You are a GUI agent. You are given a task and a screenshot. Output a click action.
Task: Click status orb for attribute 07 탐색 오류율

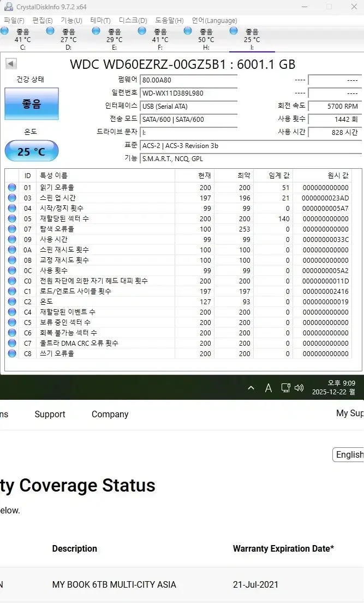point(12,229)
